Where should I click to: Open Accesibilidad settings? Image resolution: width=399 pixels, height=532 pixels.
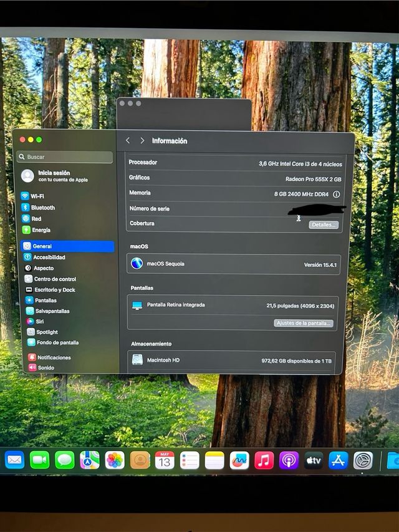[x=67, y=257]
